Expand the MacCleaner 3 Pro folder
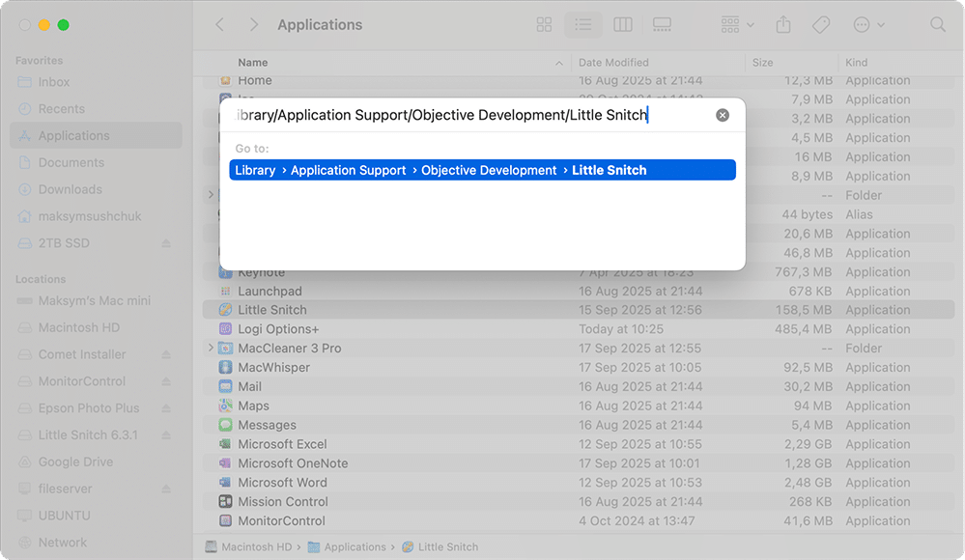The height and width of the screenshot is (560, 965). [211, 348]
